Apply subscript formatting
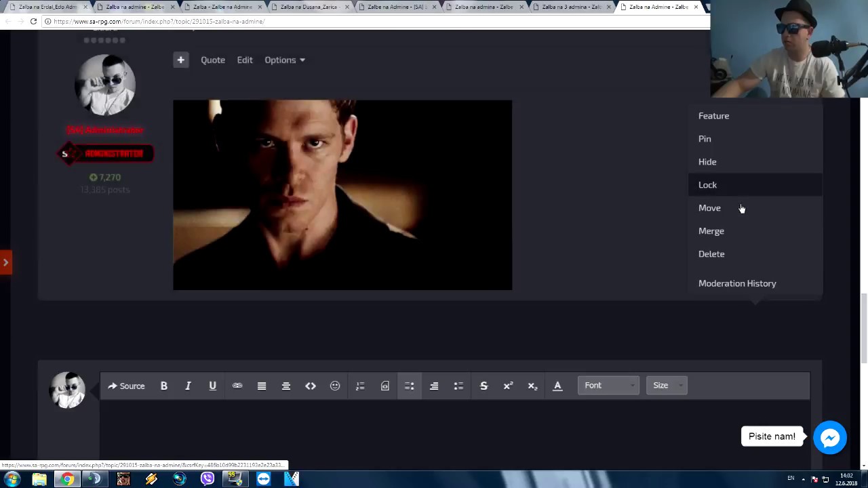Image resolution: width=868 pixels, height=488 pixels. (532, 386)
